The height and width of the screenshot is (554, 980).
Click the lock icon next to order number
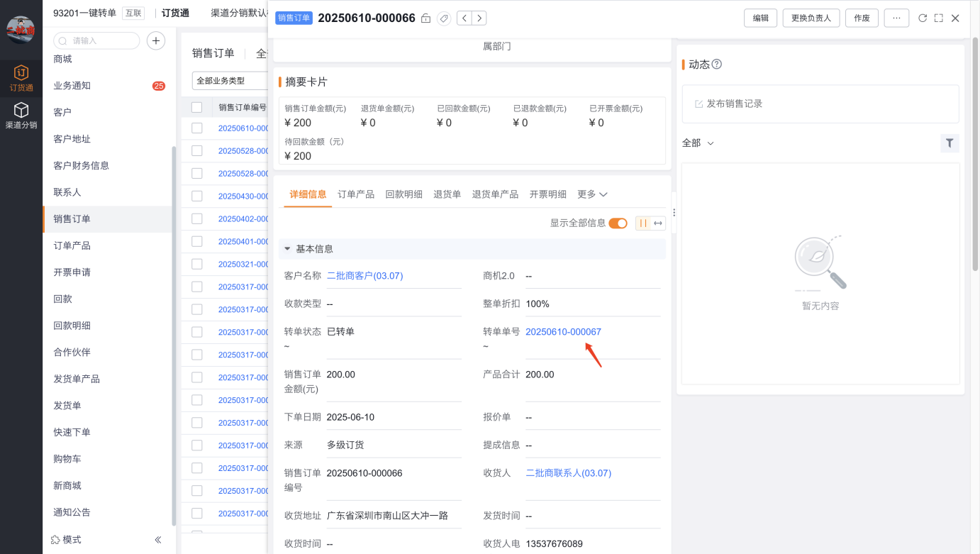click(x=425, y=18)
